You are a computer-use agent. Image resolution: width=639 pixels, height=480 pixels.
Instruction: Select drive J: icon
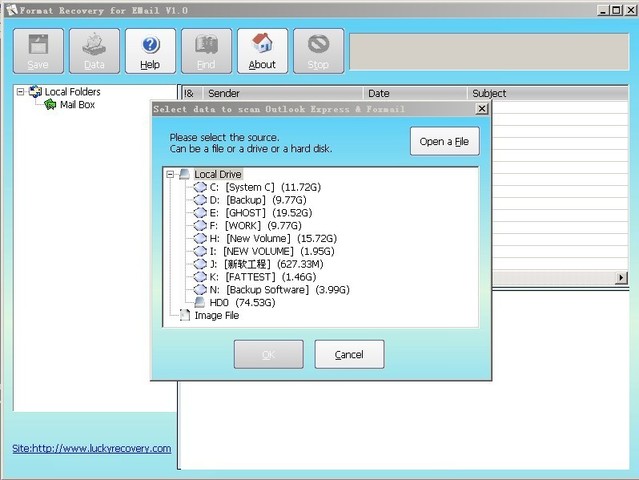click(x=200, y=264)
